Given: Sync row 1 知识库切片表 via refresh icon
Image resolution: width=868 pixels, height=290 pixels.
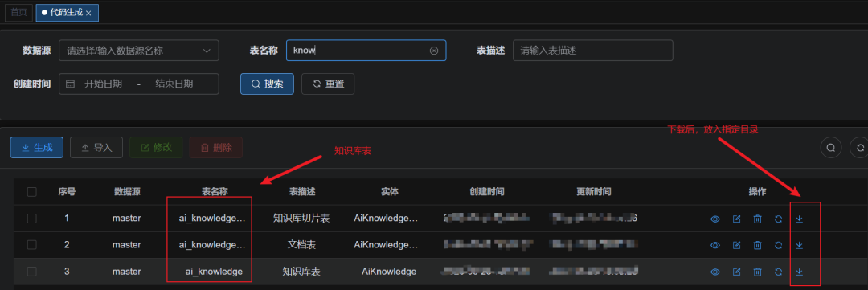Looking at the screenshot, I should point(778,219).
